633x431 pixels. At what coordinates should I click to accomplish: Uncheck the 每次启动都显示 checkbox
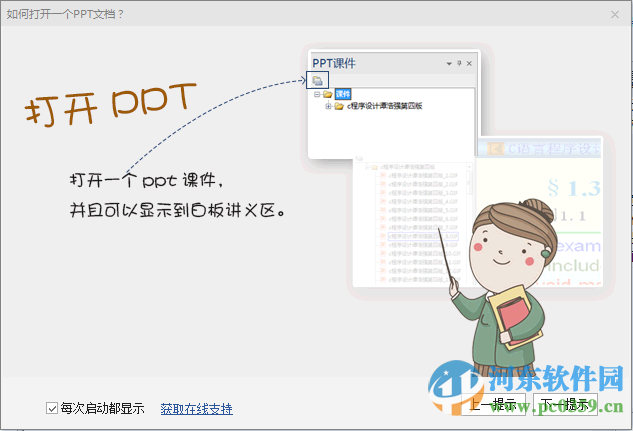tap(52, 408)
